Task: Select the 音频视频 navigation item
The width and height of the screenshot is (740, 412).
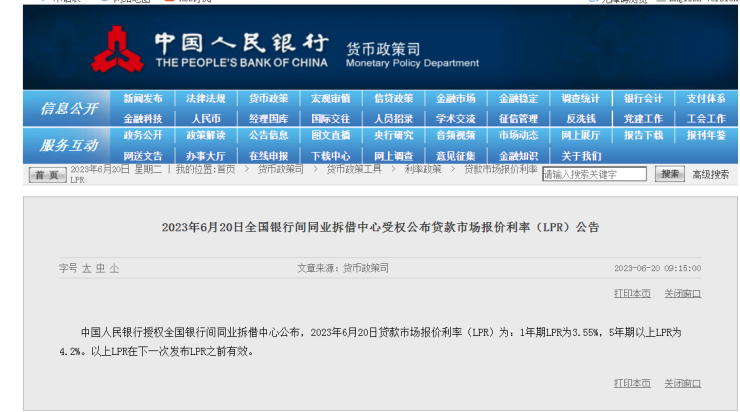Action: click(x=455, y=135)
